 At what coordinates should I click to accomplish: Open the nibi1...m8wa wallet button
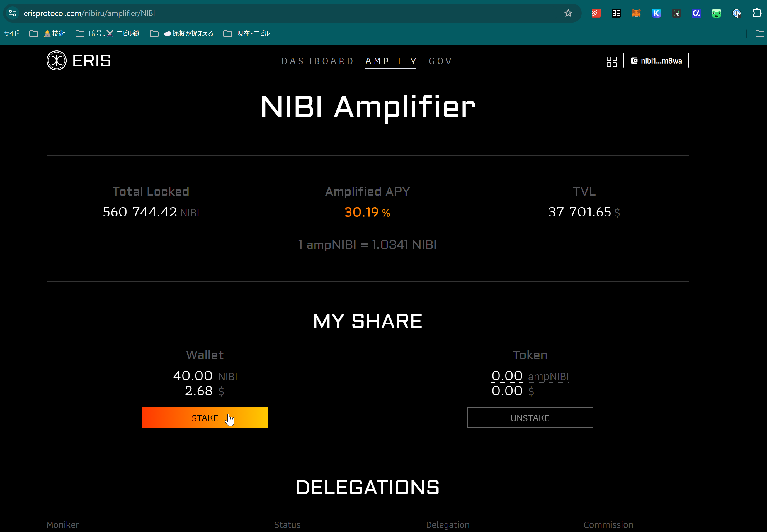[x=656, y=61]
